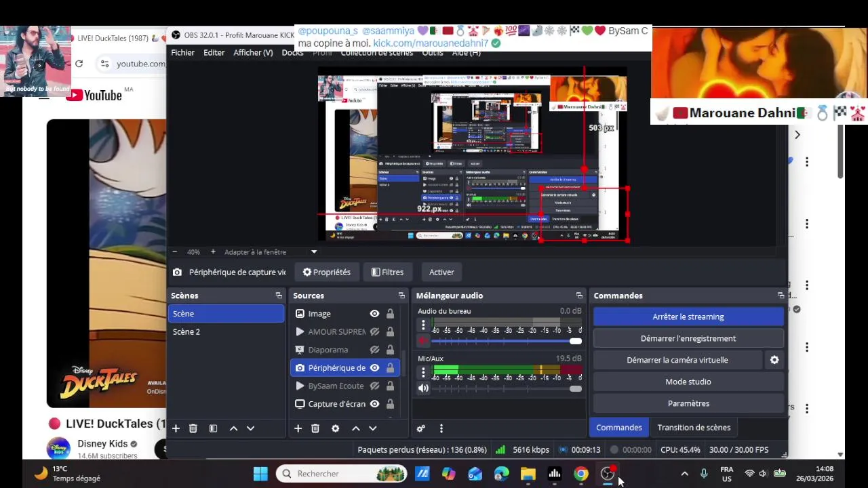Undock the Scènes panel
The image size is (868, 488).
(279, 296)
